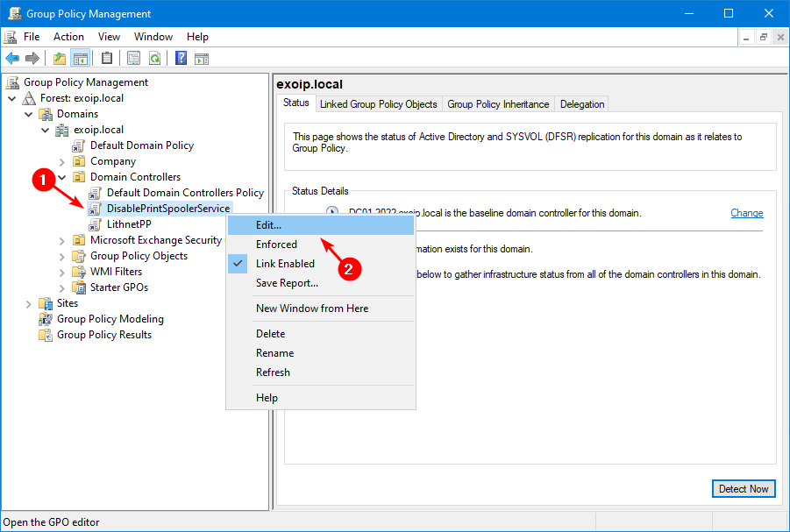Expand the WMI Filters node
Screen dimensions: 790x532
point(62,272)
